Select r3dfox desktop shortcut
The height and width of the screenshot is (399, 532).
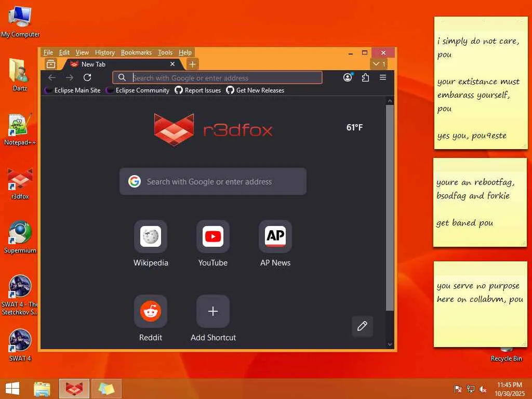[x=20, y=183]
